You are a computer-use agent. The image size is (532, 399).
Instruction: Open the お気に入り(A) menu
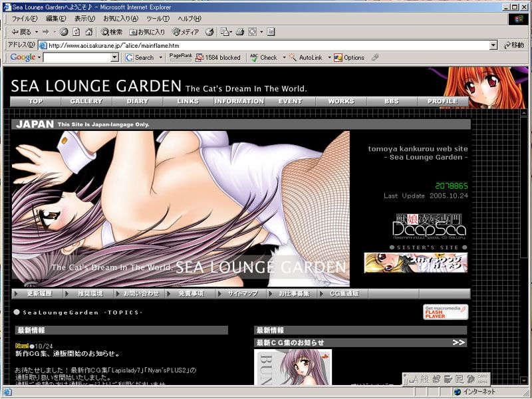tap(121, 19)
